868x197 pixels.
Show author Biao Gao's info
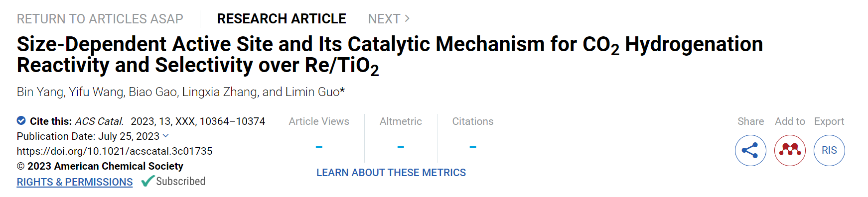(x=152, y=92)
